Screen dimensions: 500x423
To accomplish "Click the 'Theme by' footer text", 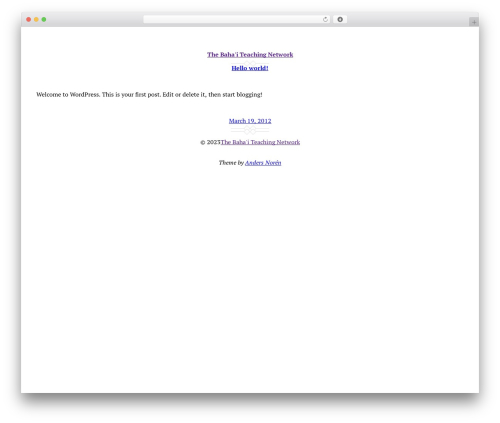I will [231, 163].
